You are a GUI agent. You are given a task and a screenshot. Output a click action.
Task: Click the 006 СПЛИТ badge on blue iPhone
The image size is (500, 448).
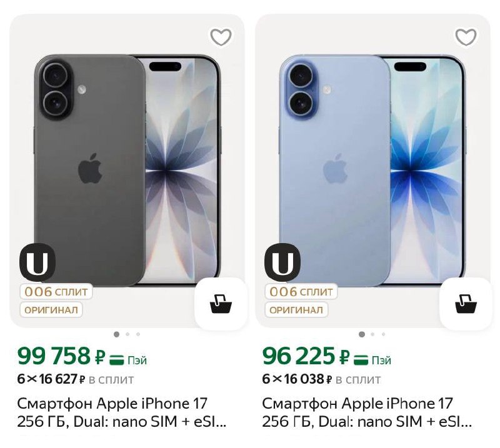(301, 292)
